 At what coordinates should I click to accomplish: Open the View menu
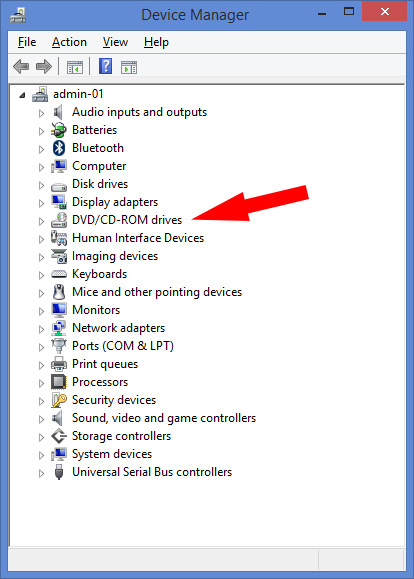(115, 42)
